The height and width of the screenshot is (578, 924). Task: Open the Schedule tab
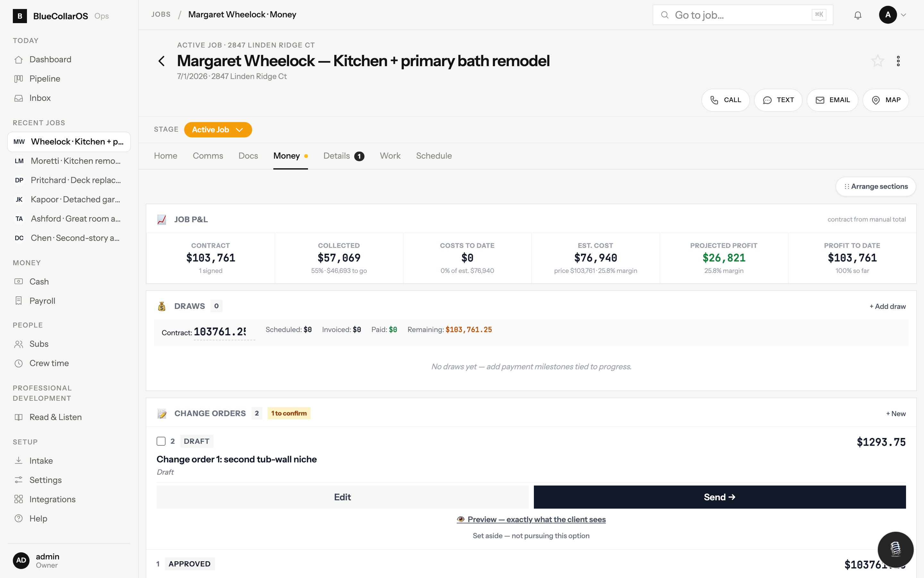434,156
